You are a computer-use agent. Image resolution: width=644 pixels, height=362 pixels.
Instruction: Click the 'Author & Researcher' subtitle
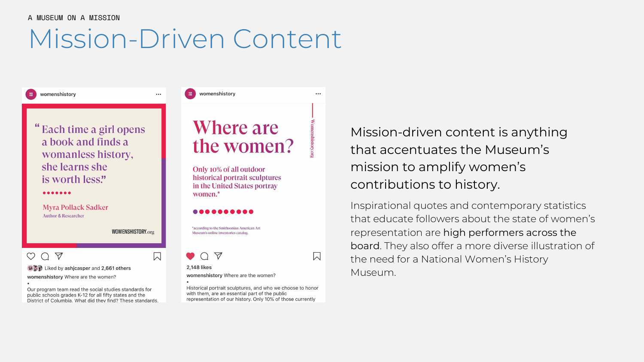[x=64, y=216]
